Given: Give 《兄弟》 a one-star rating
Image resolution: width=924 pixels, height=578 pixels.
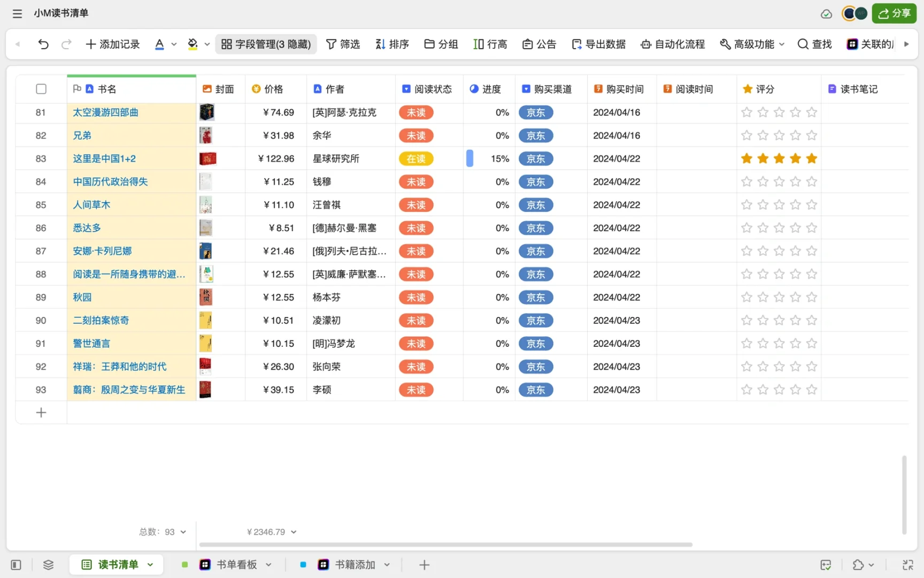Looking at the screenshot, I should (746, 135).
